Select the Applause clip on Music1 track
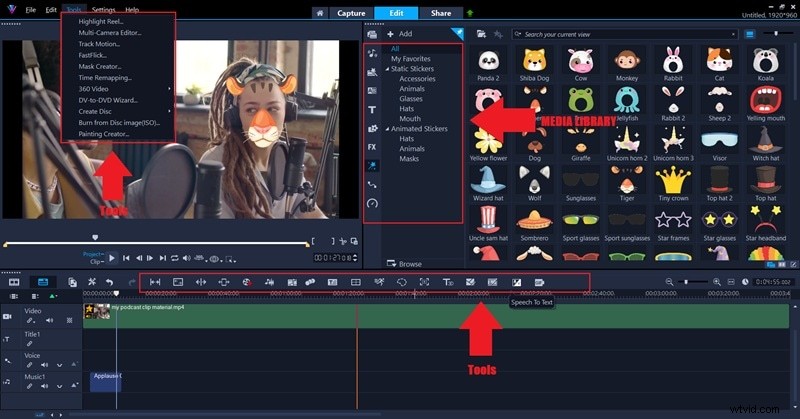The image size is (800, 419). pos(106,382)
